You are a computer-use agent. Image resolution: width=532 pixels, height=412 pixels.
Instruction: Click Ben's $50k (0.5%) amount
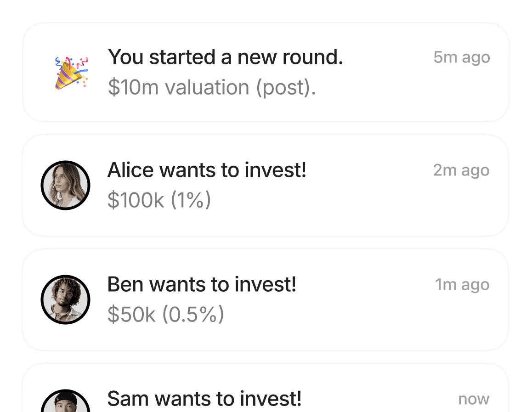165,314
